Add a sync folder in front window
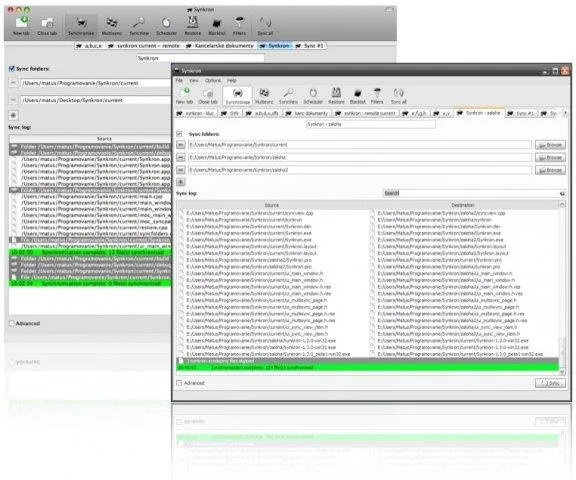Viewport: 576px width, 480px height. 180,182
